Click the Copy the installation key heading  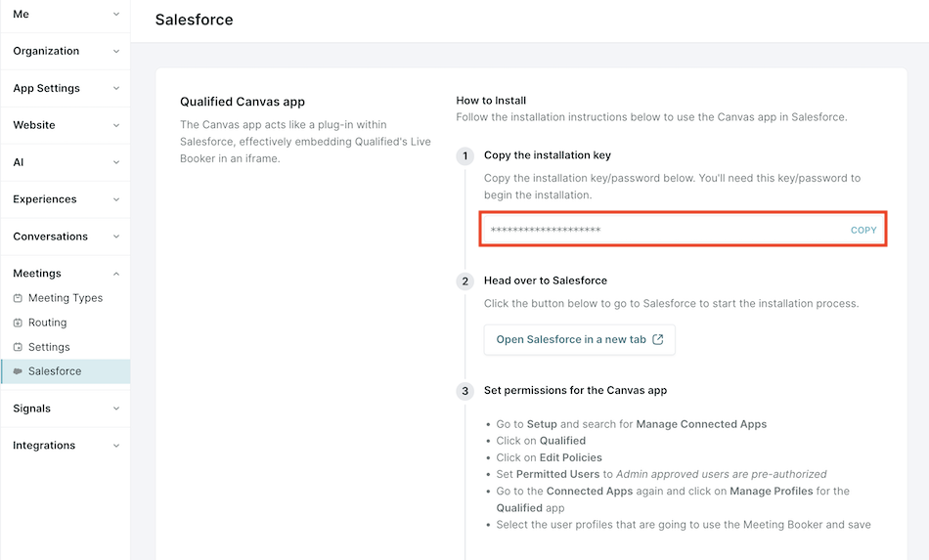pyautogui.click(x=548, y=155)
